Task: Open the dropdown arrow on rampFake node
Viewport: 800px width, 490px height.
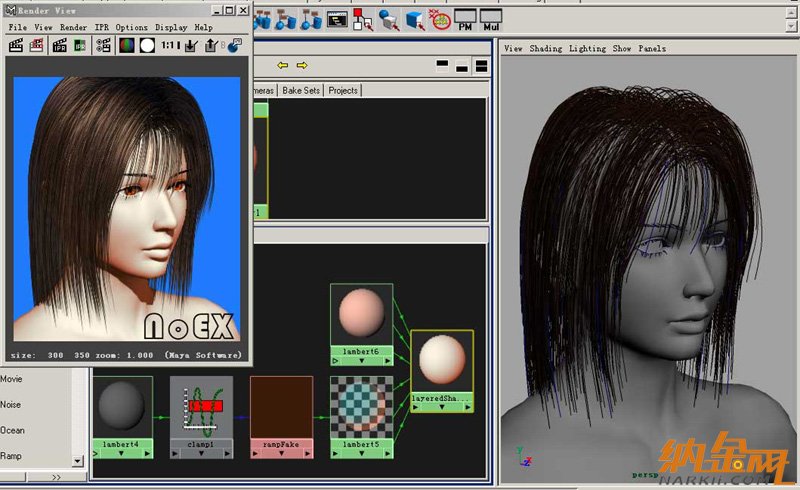Action: [281, 453]
